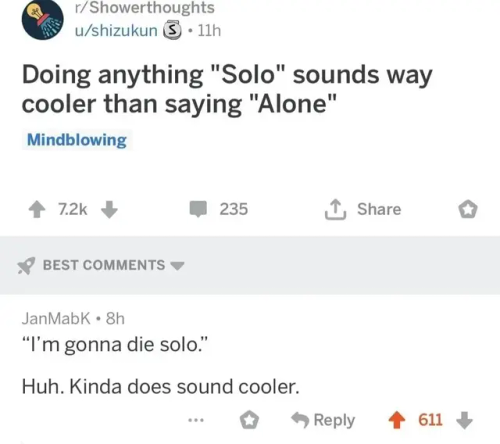Click the rocket icon beside Best Comments

(26, 266)
